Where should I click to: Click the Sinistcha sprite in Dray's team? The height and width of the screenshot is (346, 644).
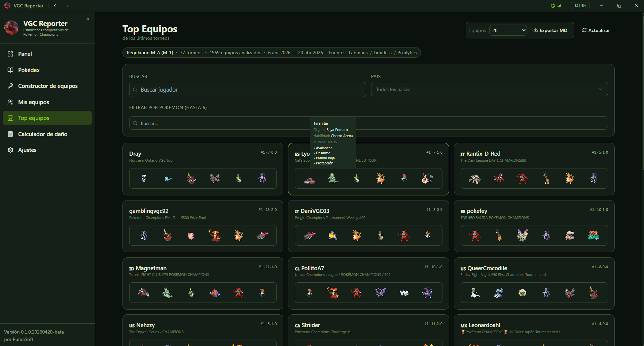pyautogui.click(x=239, y=178)
